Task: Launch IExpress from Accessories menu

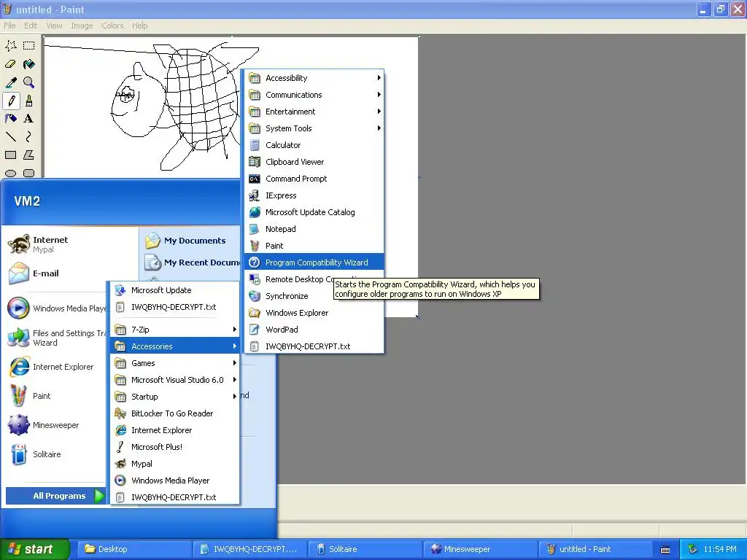Action: 314,195
